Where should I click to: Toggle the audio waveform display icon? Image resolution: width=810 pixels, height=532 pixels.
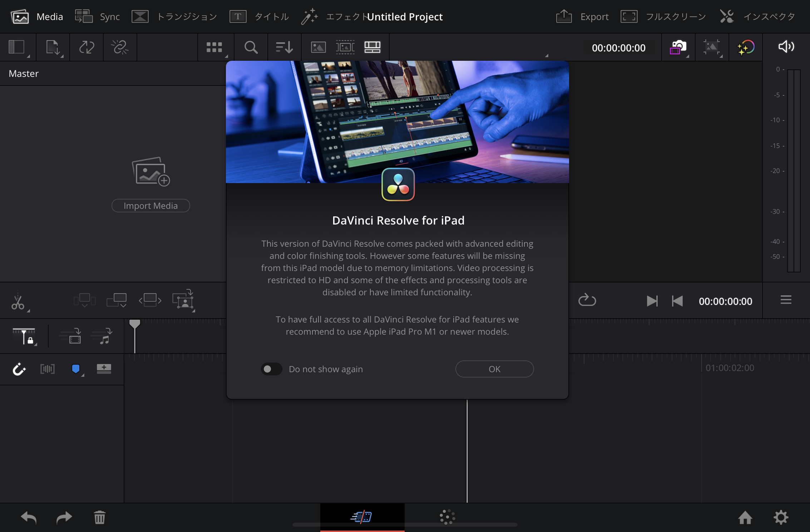pos(47,369)
